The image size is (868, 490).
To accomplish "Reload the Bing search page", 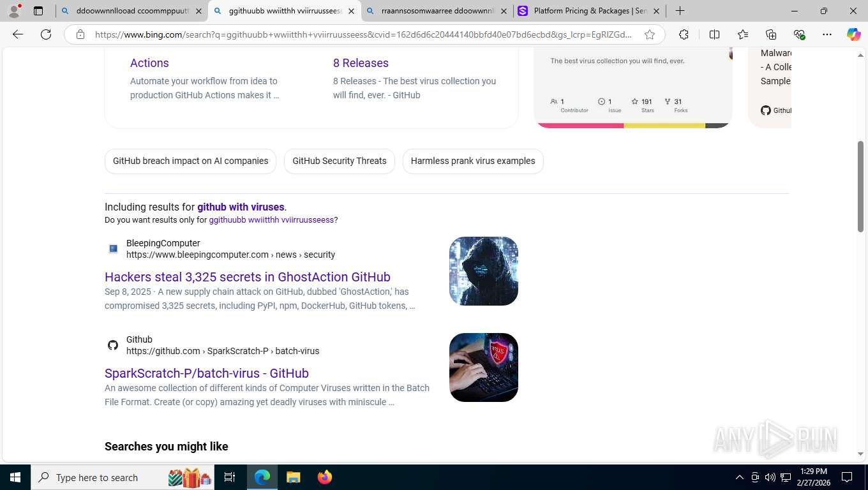I will click(x=46, y=34).
